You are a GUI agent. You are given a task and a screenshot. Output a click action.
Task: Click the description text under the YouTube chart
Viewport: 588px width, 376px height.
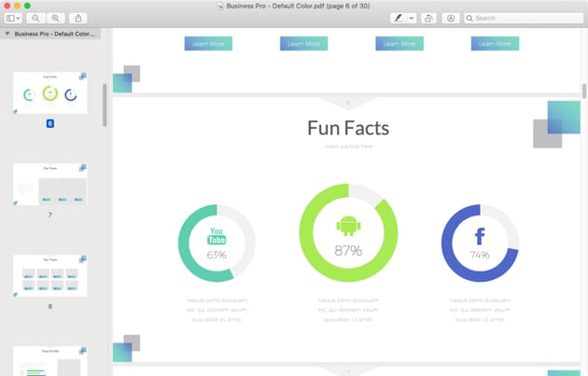point(217,310)
